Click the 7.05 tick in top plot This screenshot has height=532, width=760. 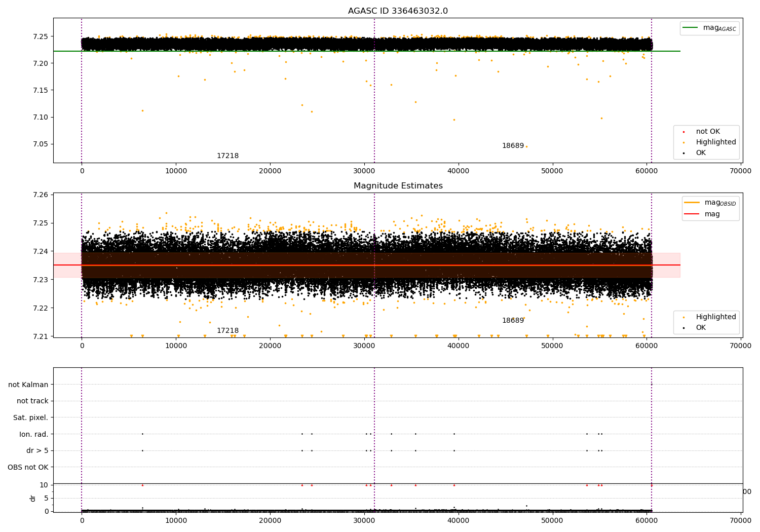tap(40, 144)
